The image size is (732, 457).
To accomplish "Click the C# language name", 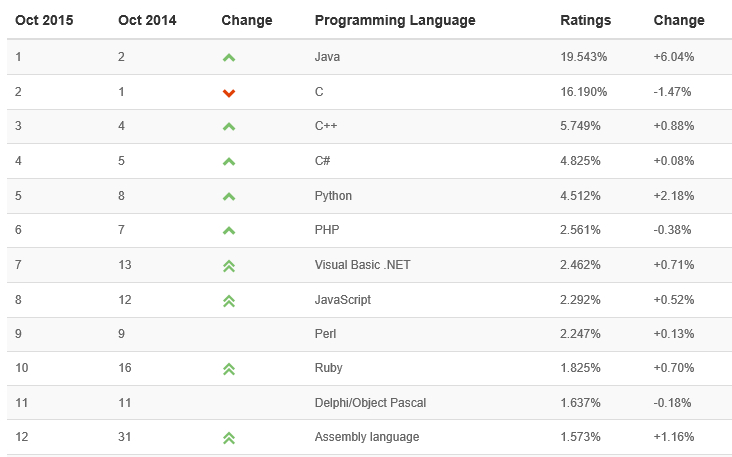I will [x=324, y=161].
